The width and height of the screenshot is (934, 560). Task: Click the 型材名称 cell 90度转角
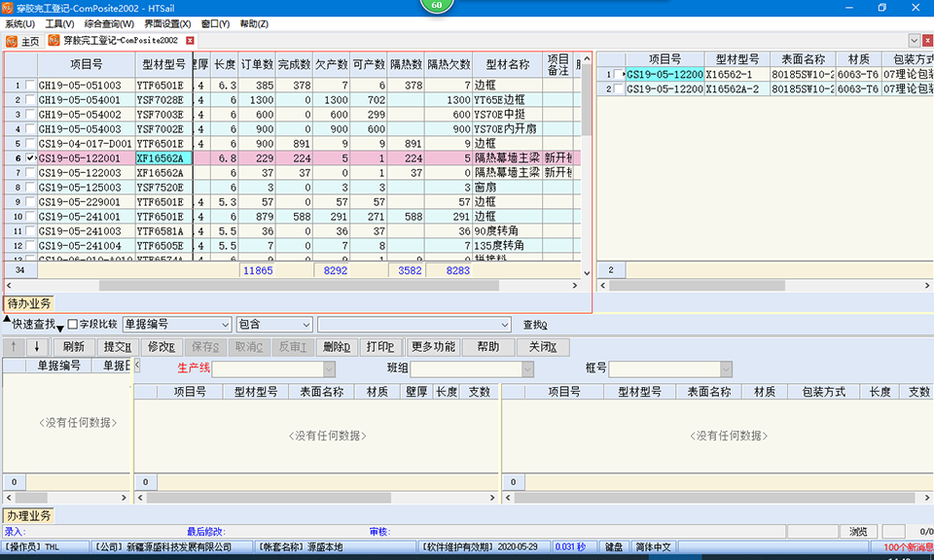[508, 231]
